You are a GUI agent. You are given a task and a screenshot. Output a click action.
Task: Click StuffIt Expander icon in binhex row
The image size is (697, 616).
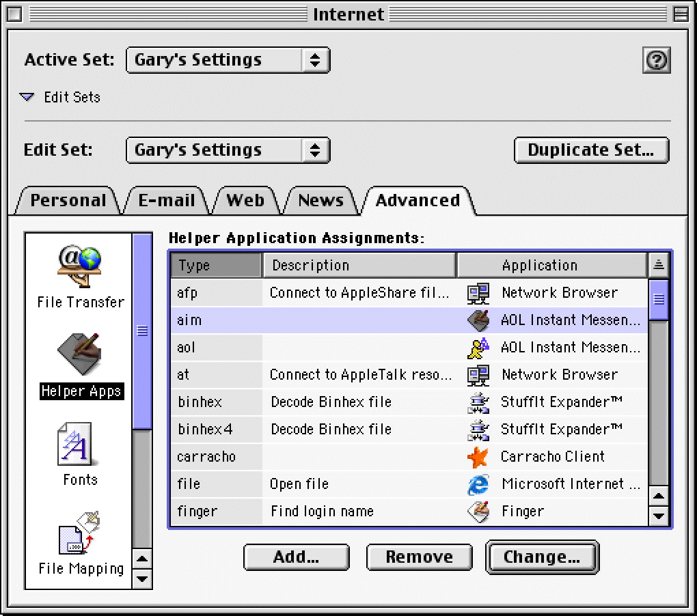click(478, 402)
